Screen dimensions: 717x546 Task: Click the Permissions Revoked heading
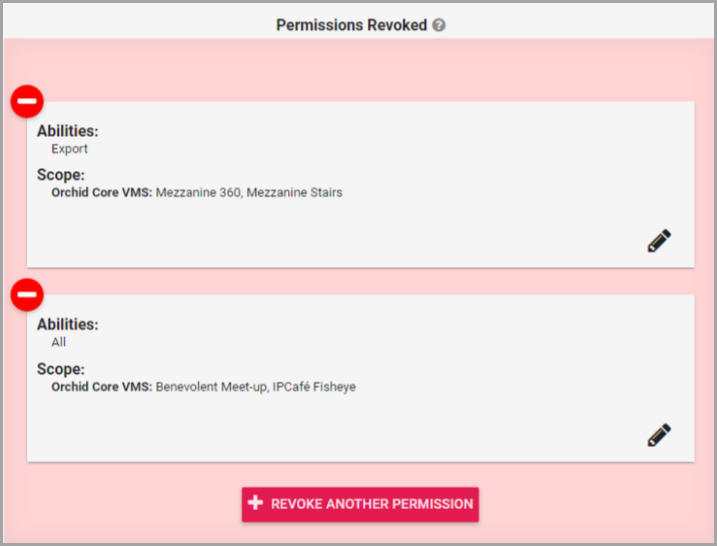(351, 25)
